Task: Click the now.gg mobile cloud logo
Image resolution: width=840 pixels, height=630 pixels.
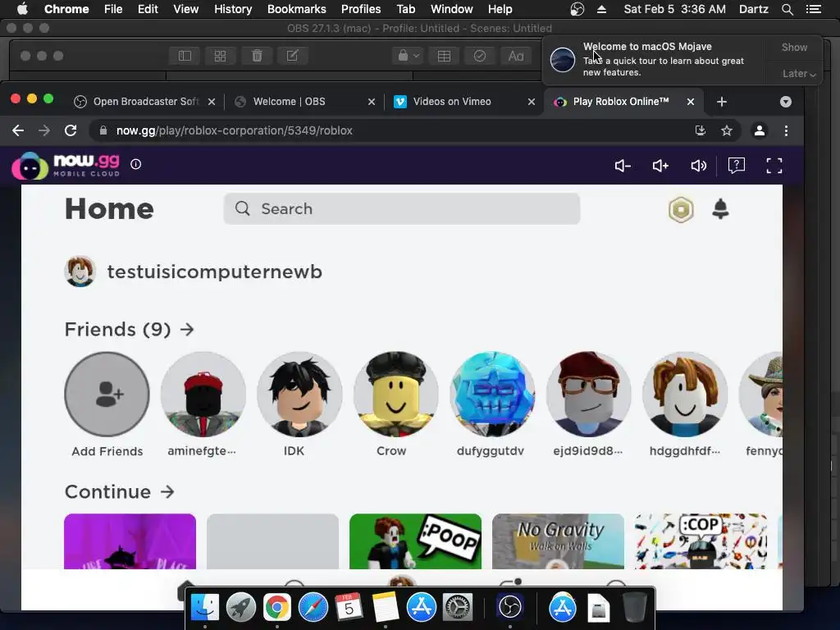Action: (x=66, y=166)
